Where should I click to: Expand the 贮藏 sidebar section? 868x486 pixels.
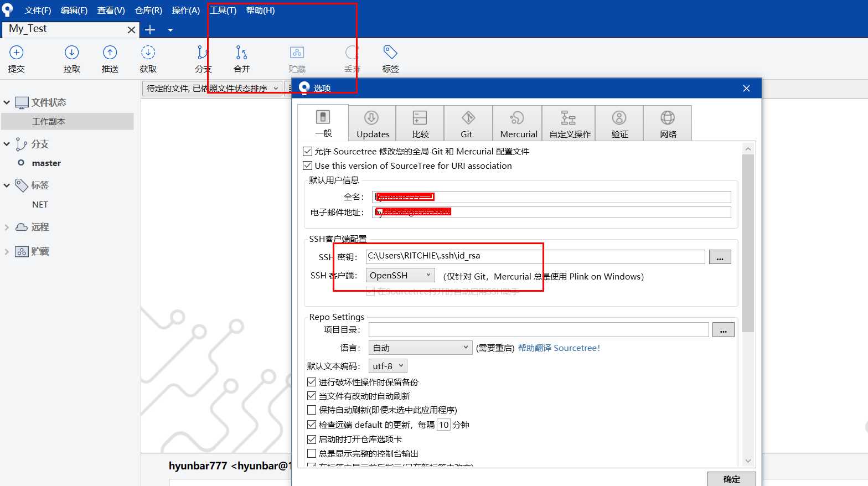[7, 251]
